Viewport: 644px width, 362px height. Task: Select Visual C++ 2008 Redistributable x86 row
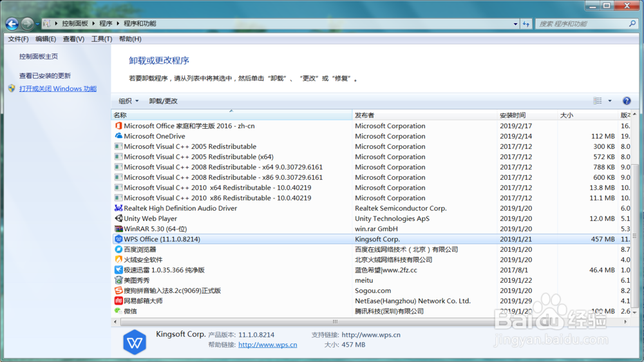[371, 177]
